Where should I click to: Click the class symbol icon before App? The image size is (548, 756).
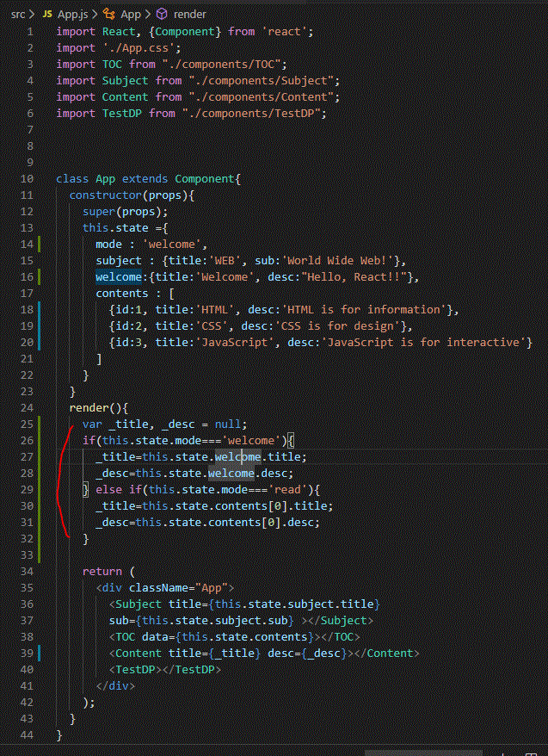coord(109,15)
